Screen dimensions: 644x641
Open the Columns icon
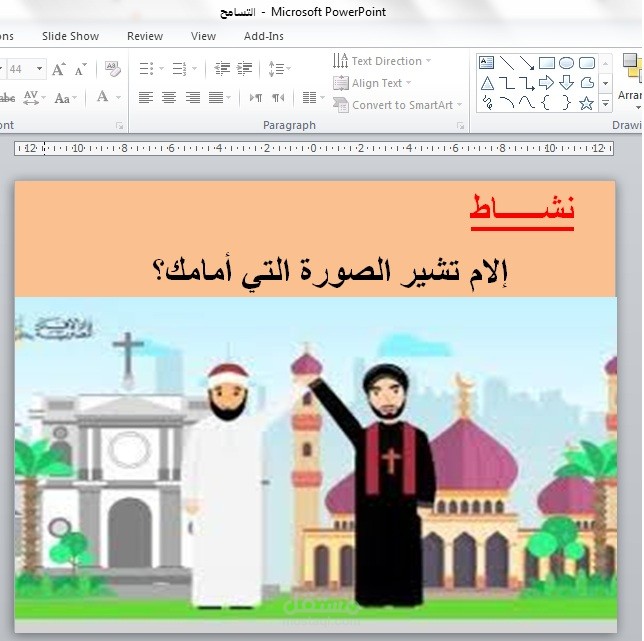(x=309, y=98)
